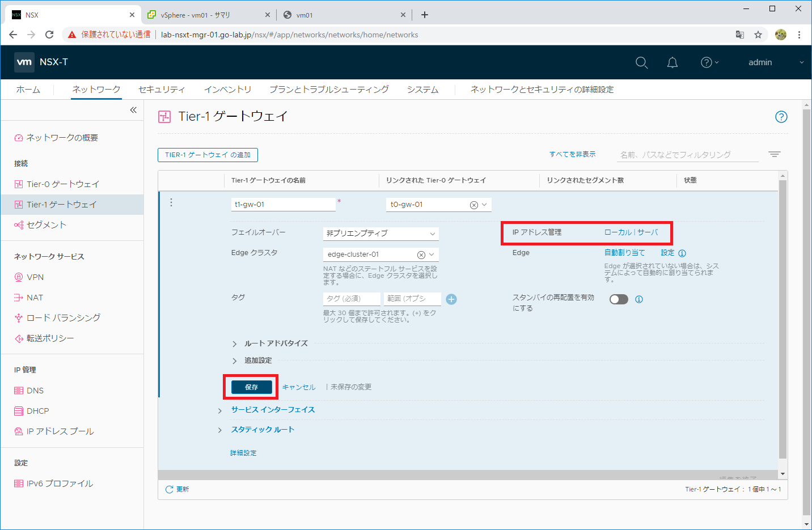Open the フェイルオーバー dropdown
Screen dimensions: 812x530
point(381,234)
